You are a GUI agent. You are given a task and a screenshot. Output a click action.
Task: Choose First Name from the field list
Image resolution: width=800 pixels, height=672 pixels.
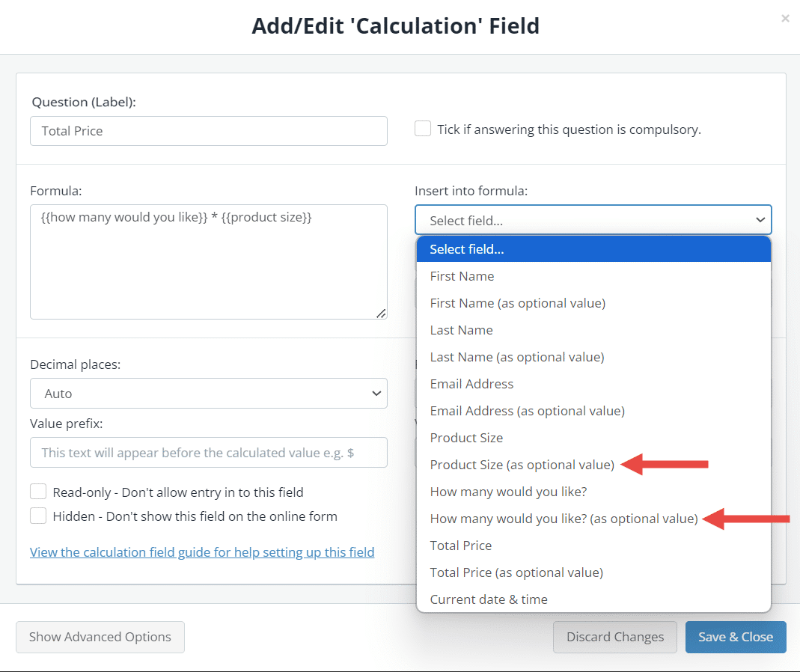462,275
